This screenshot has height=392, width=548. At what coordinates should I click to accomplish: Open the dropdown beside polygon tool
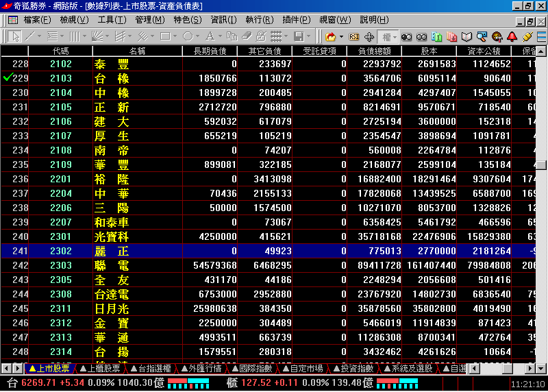tap(197, 36)
